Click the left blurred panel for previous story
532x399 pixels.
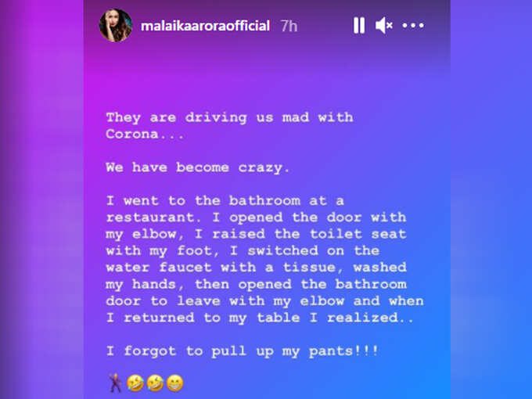click(41, 199)
